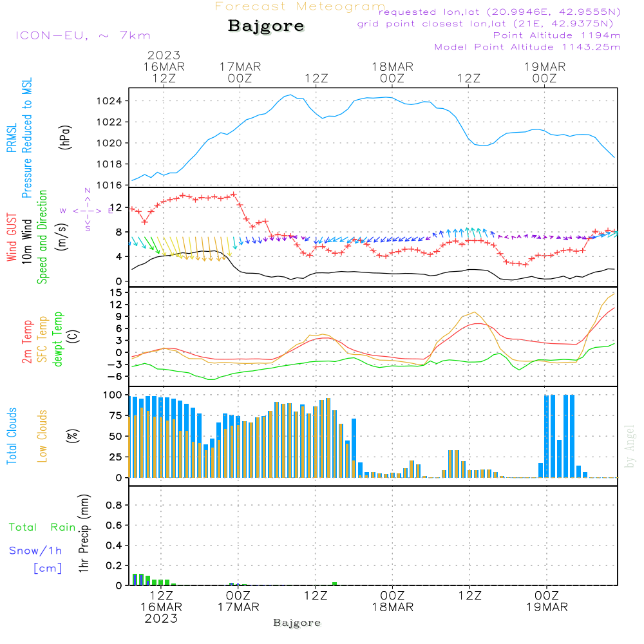This screenshot has height=644, width=644.
Task: Click the 'Speed and Direction' legend label
Action: [43, 237]
